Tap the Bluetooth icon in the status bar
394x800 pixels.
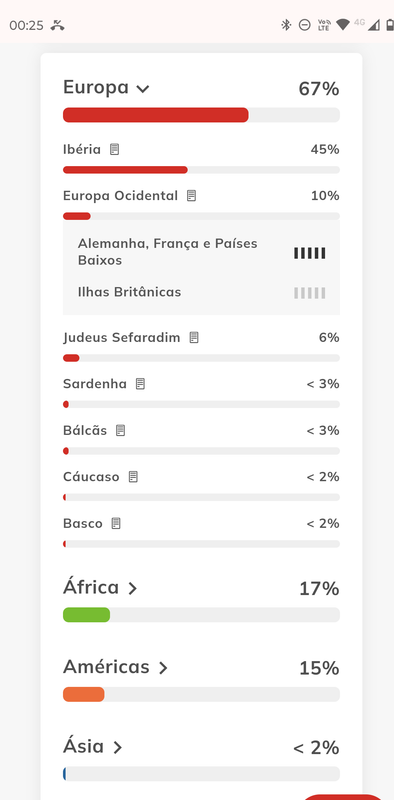pos(286,25)
